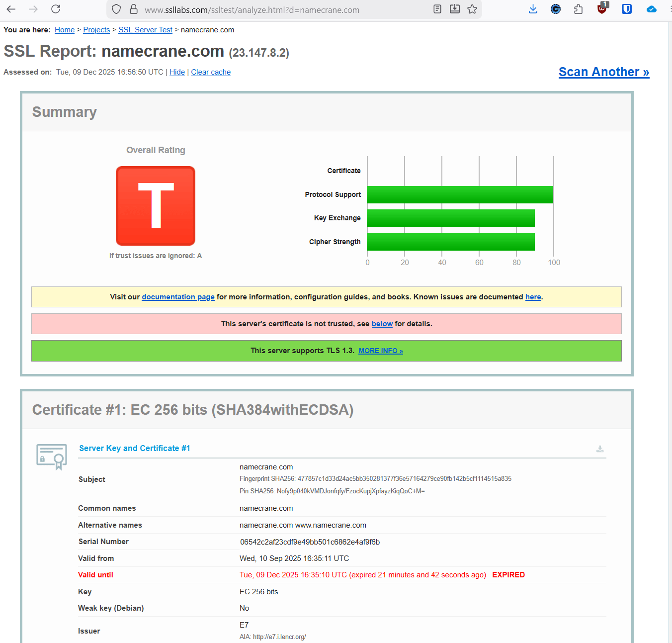The image size is (672, 643).
Task: Click the red T overall rating badge
Action: [x=156, y=206]
